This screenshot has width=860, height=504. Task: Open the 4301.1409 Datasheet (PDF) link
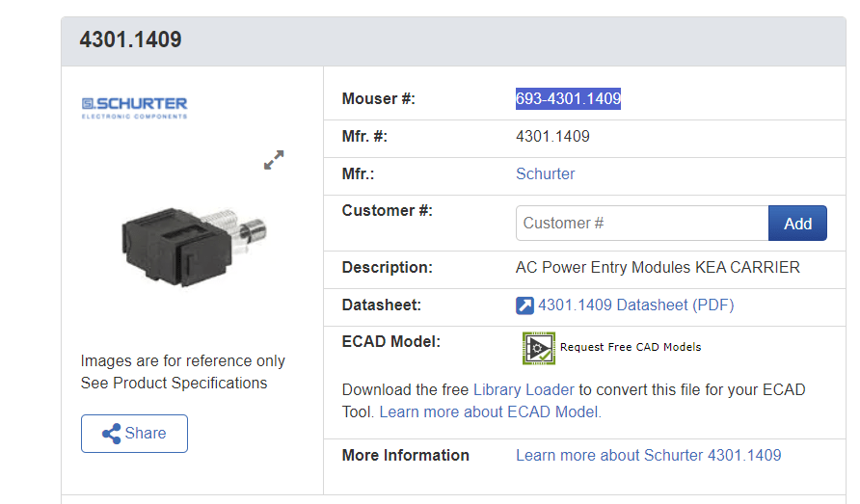(635, 305)
